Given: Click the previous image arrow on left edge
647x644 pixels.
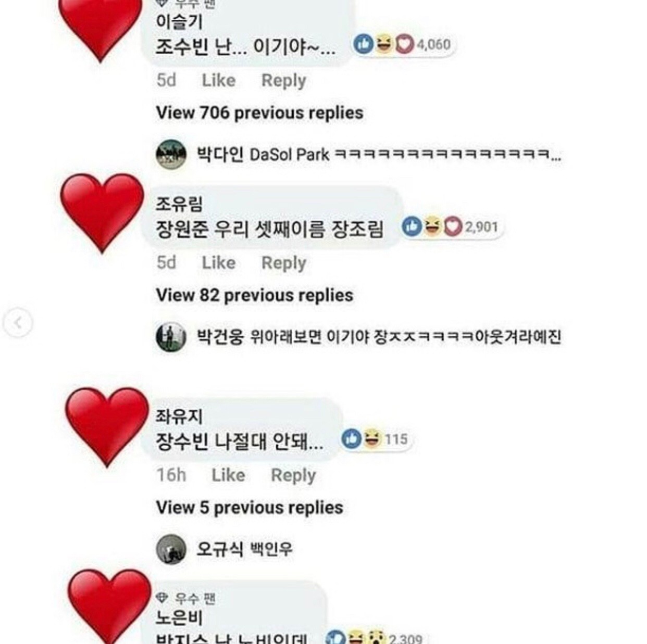Looking at the screenshot, I should coord(18,323).
